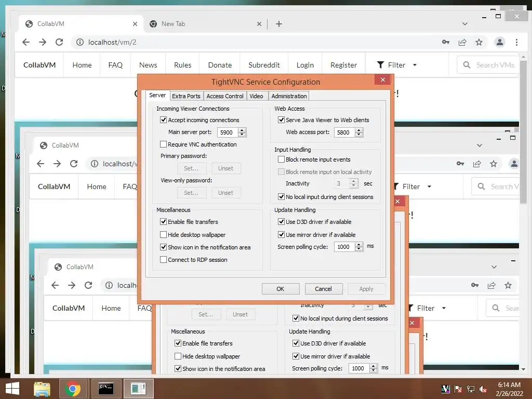
Task: Open FAQ in outer CollabVM navbar
Action: coord(115,65)
